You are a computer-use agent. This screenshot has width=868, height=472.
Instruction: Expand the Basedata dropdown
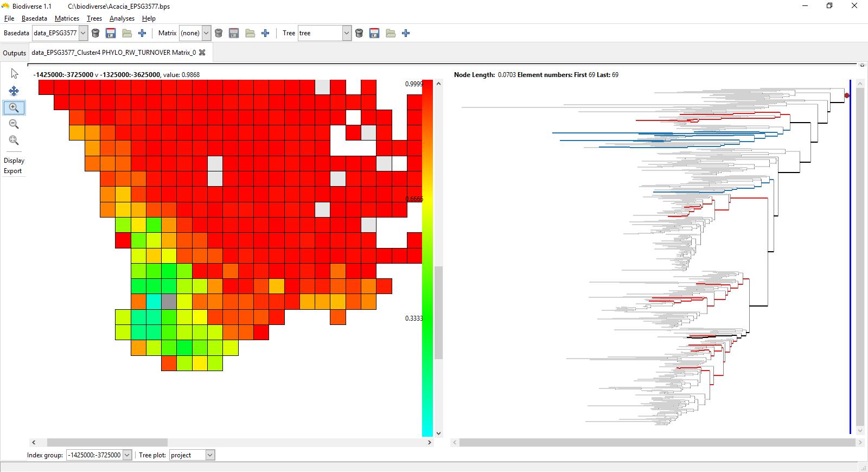coord(83,33)
